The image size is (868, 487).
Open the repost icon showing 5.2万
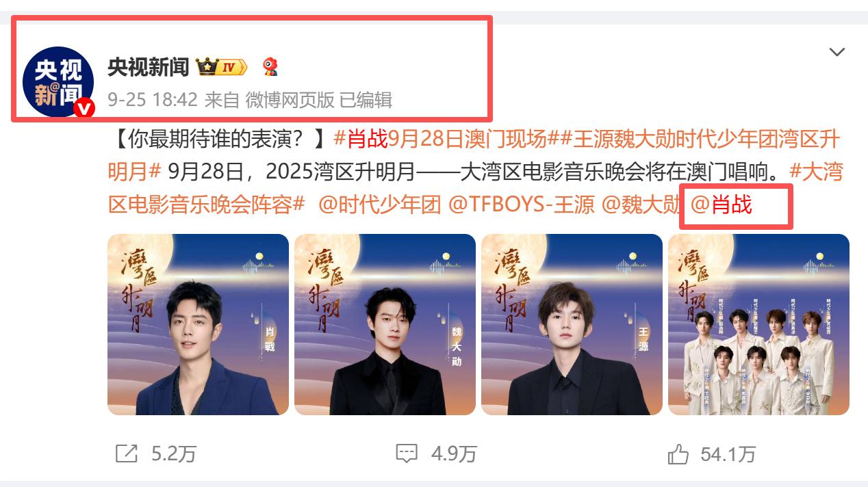click(127, 453)
